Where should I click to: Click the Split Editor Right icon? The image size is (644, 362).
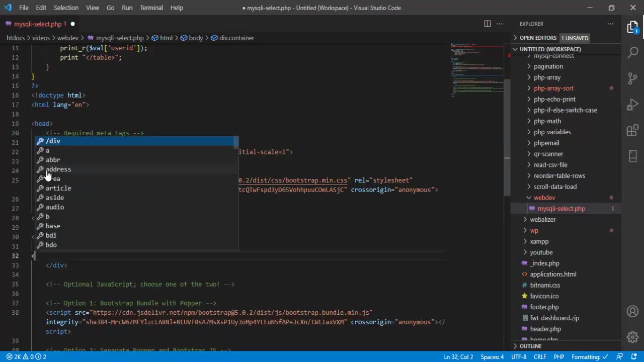click(x=487, y=24)
